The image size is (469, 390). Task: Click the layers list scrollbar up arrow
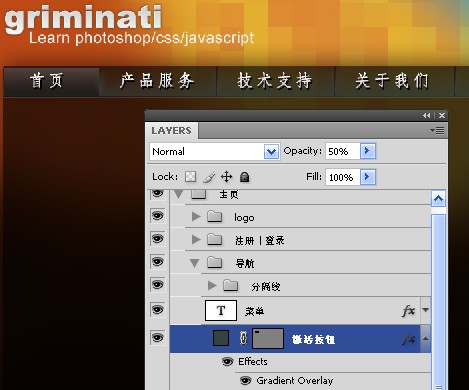438,199
